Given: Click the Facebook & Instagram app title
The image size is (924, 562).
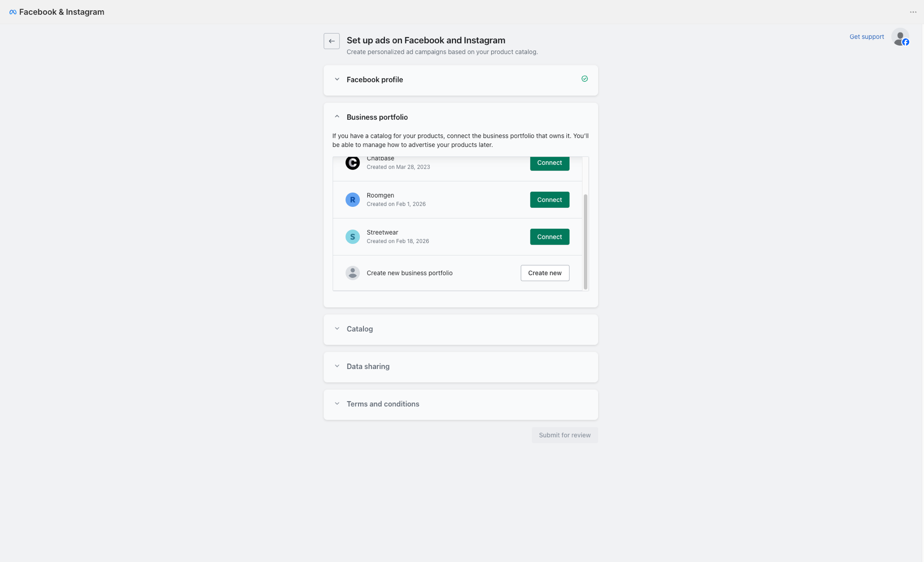Looking at the screenshot, I should 61,12.
